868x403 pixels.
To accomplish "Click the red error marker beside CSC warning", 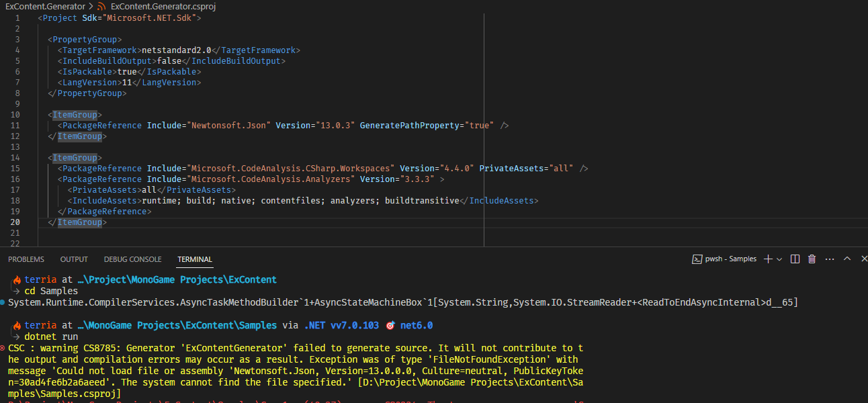I will (3, 349).
